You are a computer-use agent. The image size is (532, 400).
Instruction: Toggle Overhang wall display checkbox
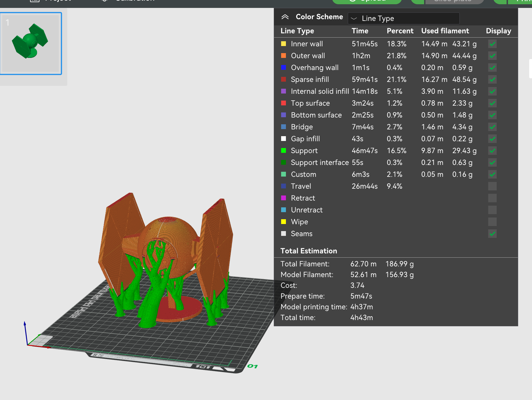click(x=492, y=68)
